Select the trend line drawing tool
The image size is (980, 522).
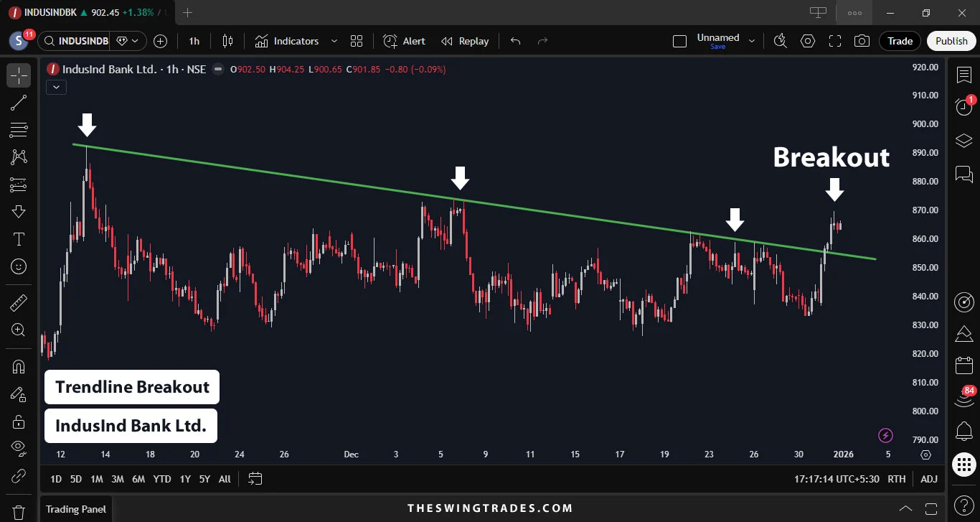(19, 103)
